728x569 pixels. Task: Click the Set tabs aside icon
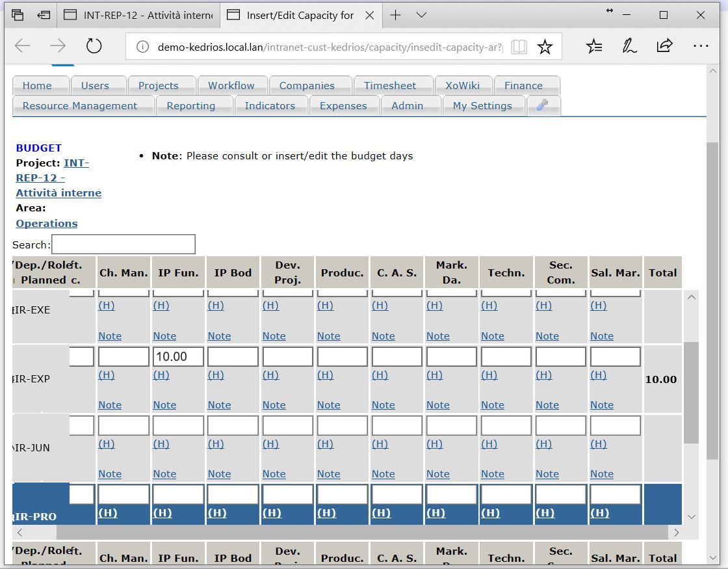pos(44,16)
